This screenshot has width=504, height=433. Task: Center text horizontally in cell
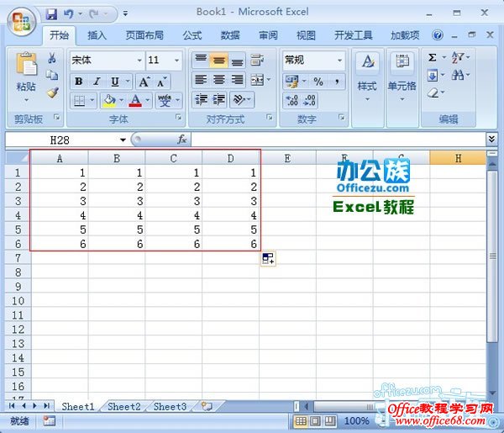click(219, 80)
